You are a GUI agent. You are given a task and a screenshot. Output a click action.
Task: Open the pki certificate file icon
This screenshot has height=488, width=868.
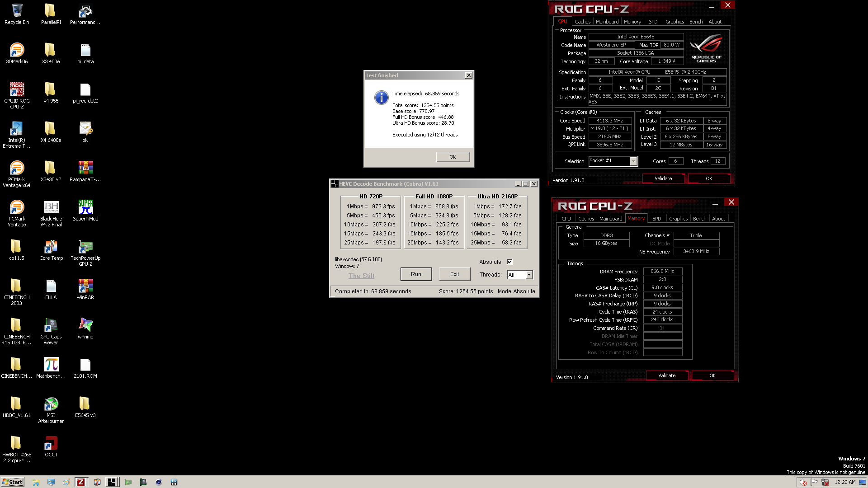(x=85, y=132)
